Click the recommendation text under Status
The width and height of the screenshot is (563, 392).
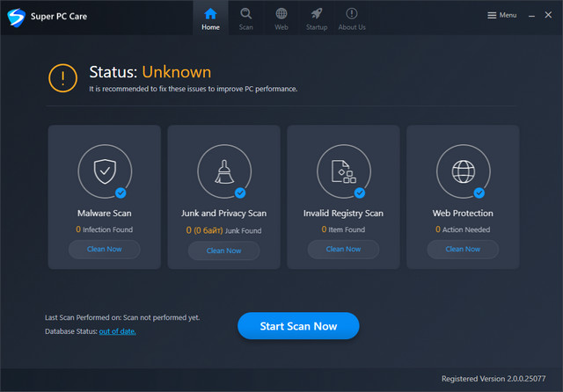pos(194,89)
